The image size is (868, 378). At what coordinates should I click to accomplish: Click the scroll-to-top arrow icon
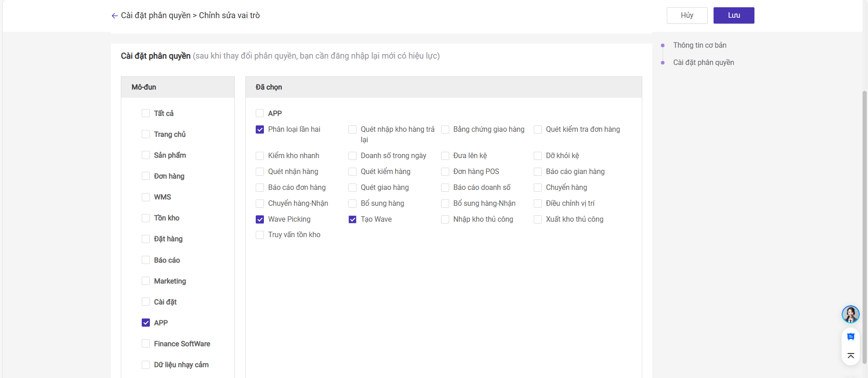(851, 356)
